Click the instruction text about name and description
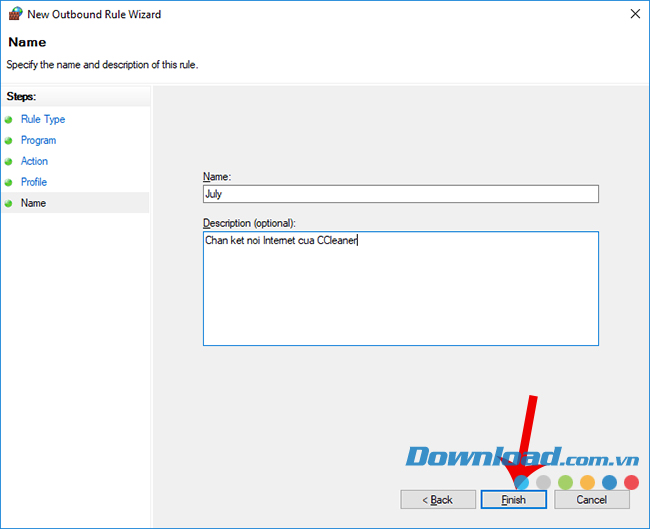The height and width of the screenshot is (529, 650). click(102, 65)
